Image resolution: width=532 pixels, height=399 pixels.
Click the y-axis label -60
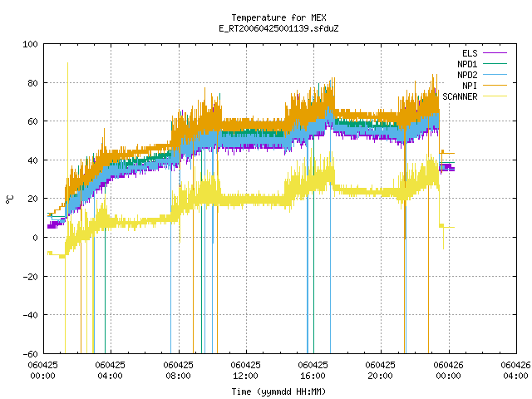(30, 354)
